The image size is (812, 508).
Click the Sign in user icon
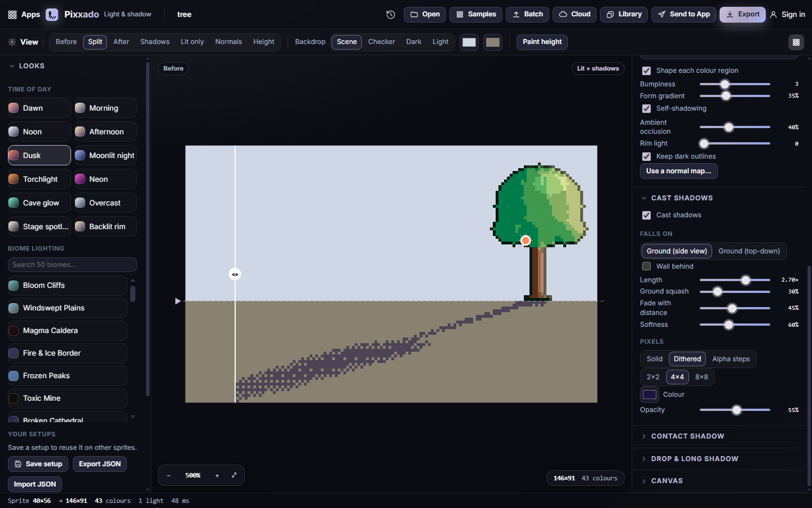point(774,15)
